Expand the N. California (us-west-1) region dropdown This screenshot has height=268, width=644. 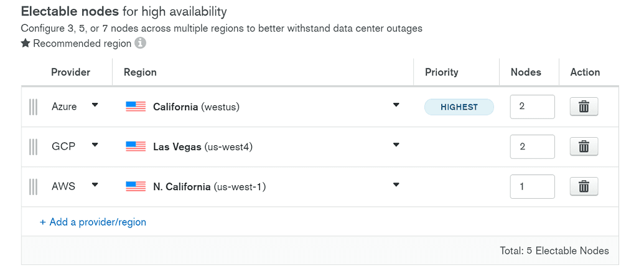[x=396, y=185]
